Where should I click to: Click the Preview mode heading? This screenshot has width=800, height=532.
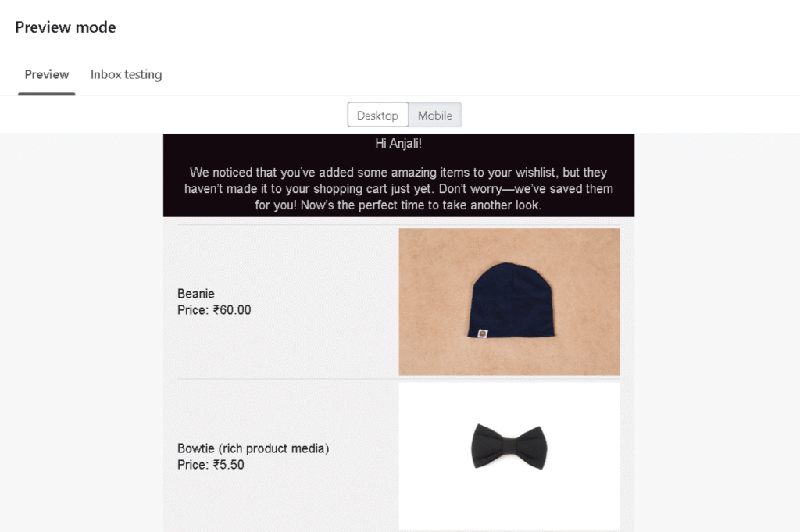pyautogui.click(x=66, y=27)
